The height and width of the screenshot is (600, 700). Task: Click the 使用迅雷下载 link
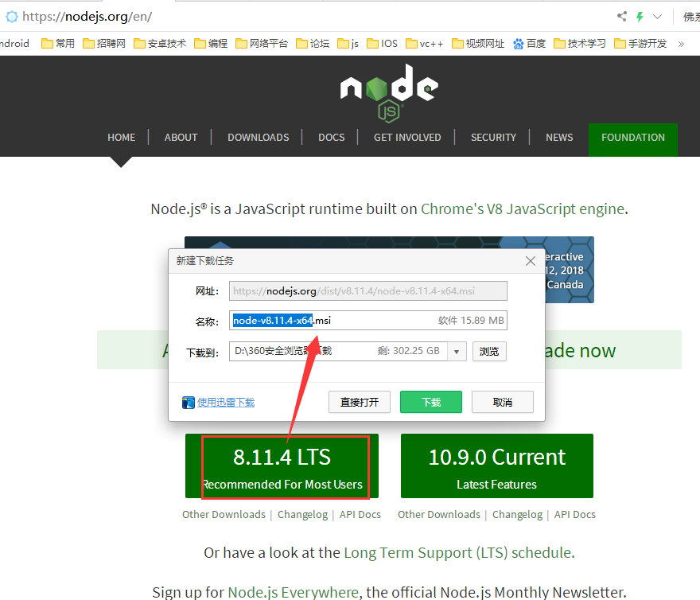[226, 403]
